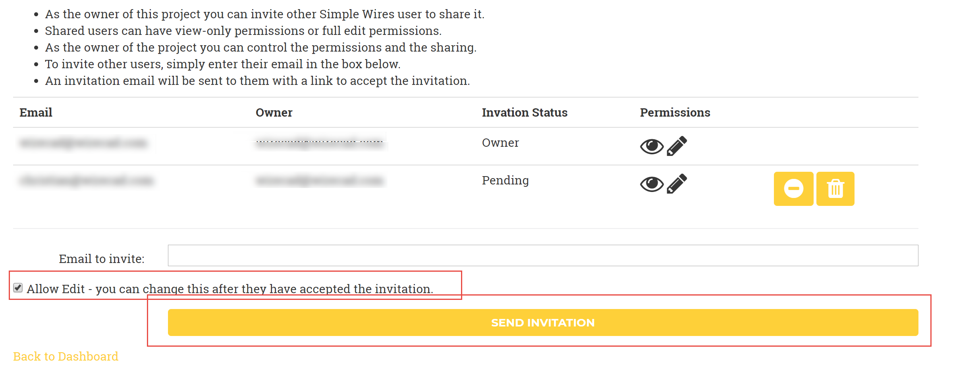Image resolution: width=980 pixels, height=382 pixels.
Task: Click the Send Invitation button
Action: coord(543,322)
